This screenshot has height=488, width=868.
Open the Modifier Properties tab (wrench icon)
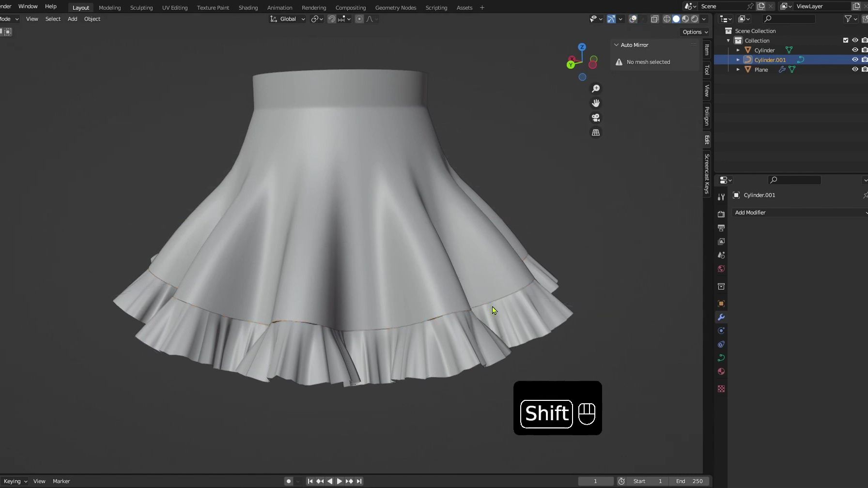pos(721,317)
